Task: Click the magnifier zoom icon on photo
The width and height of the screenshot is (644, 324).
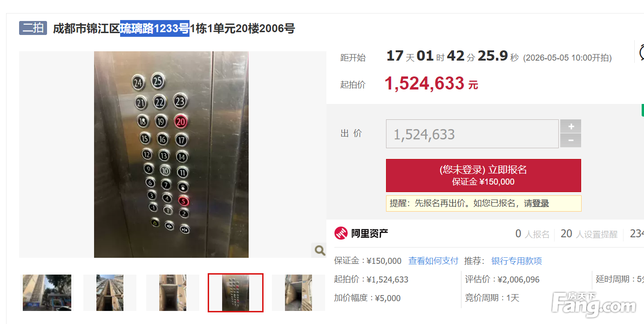Action: pyautogui.click(x=319, y=250)
